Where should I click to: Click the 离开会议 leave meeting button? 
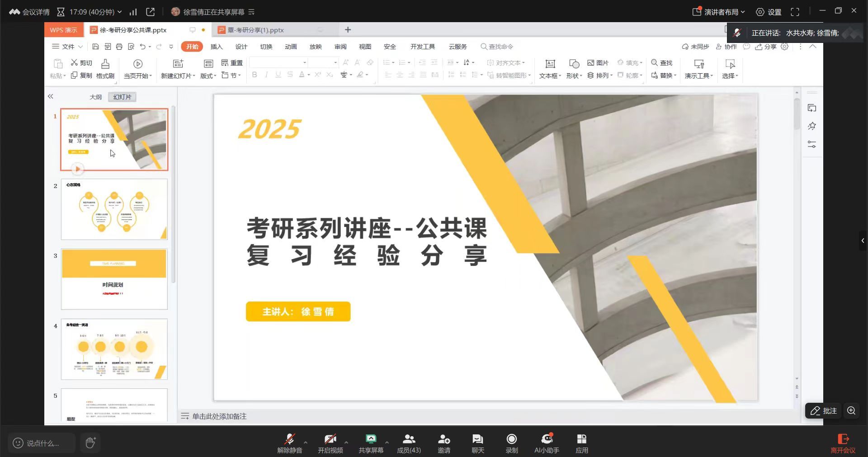click(x=843, y=443)
